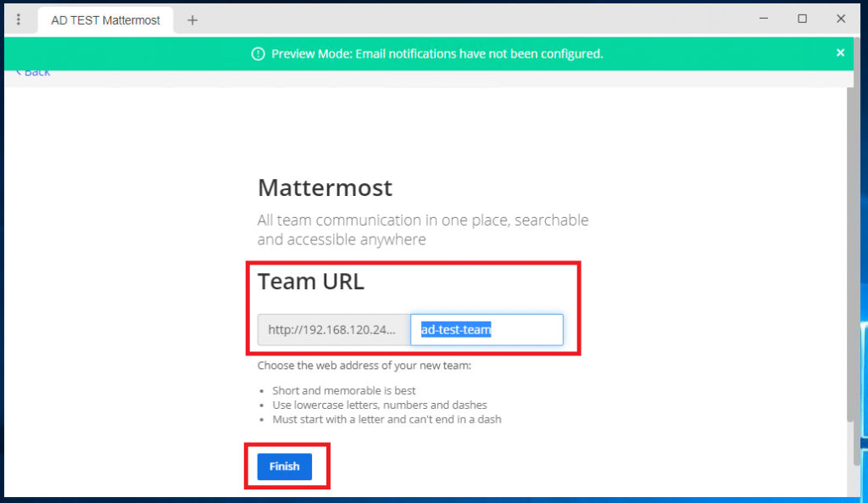
Task: Click the Finish button
Action: coord(285,467)
